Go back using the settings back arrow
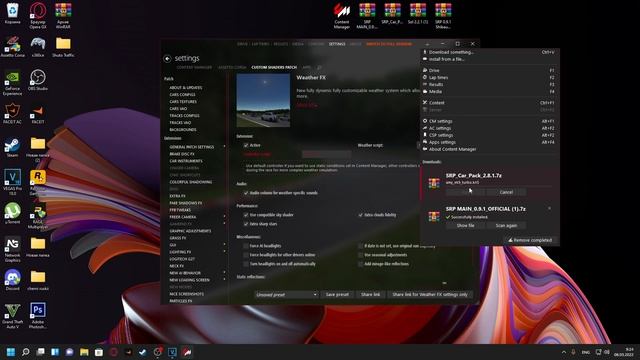Image resolution: width=640 pixels, height=360 pixels. (x=167, y=59)
